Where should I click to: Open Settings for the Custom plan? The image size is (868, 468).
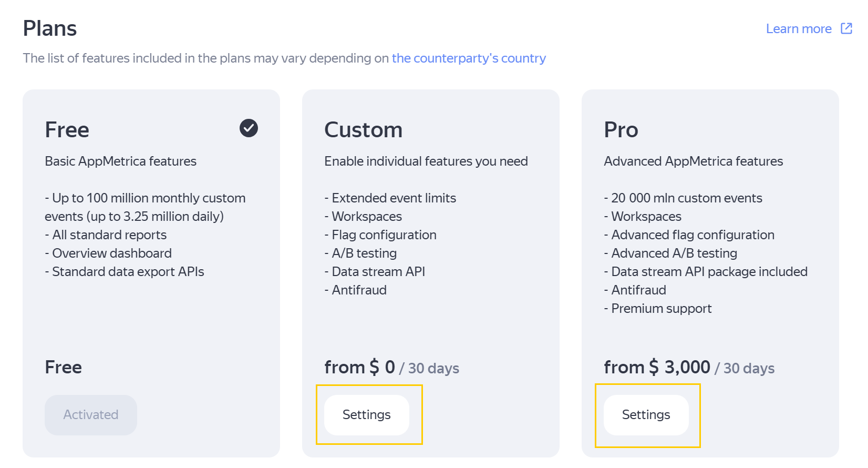point(366,415)
